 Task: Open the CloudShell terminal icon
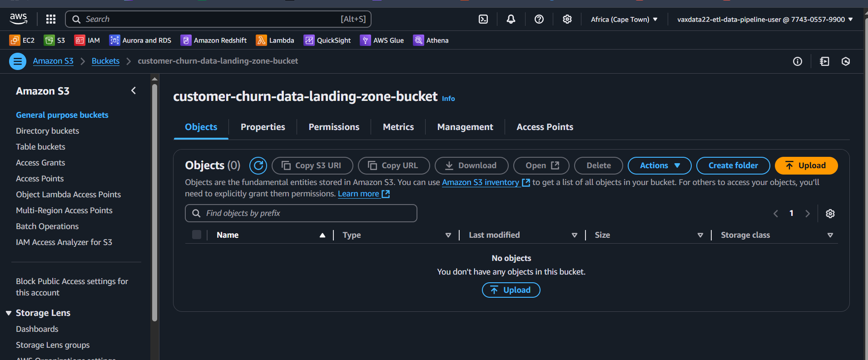click(x=483, y=19)
